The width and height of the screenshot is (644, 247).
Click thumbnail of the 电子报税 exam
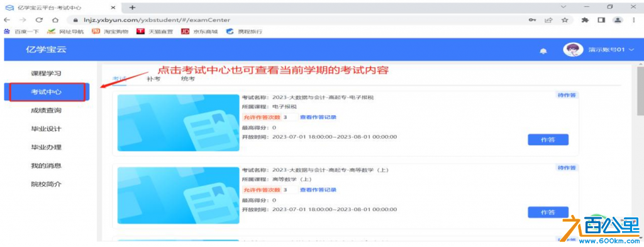[x=178, y=123]
